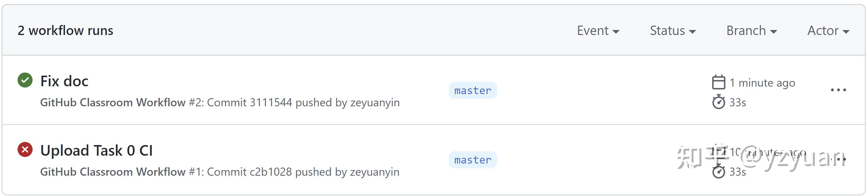The image size is (868, 196).
Task: Click stopwatch icon on Fix doc run
Action: (718, 102)
